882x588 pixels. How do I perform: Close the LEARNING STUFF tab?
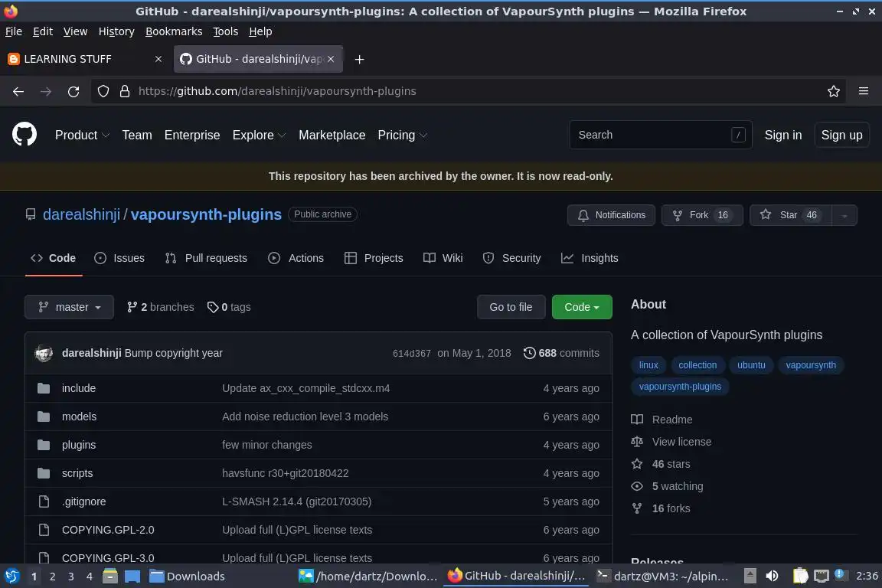(x=158, y=59)
